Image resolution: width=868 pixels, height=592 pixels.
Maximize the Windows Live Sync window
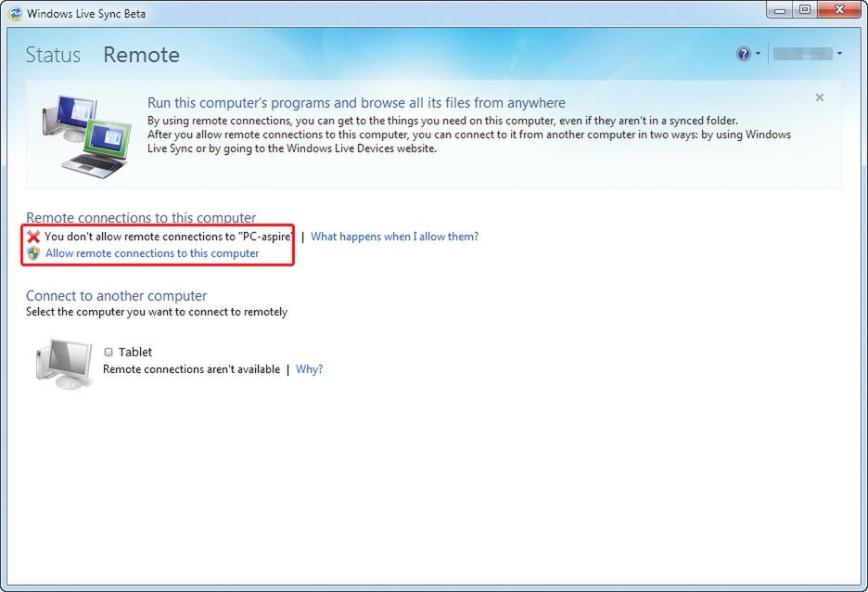(805, 10)
